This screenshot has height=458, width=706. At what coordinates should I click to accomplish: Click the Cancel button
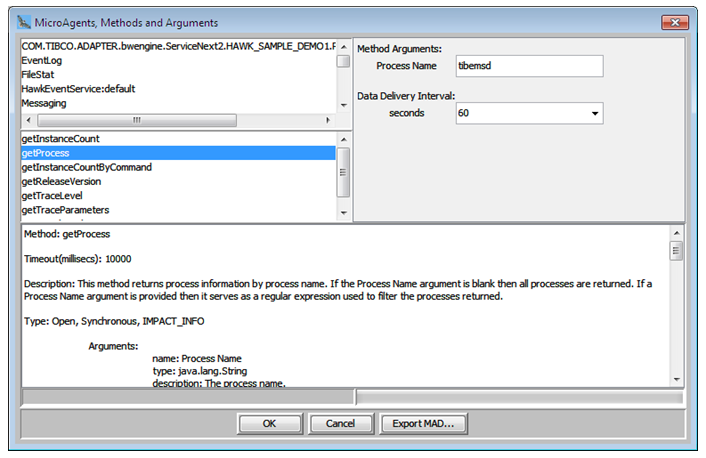[340, 423]
